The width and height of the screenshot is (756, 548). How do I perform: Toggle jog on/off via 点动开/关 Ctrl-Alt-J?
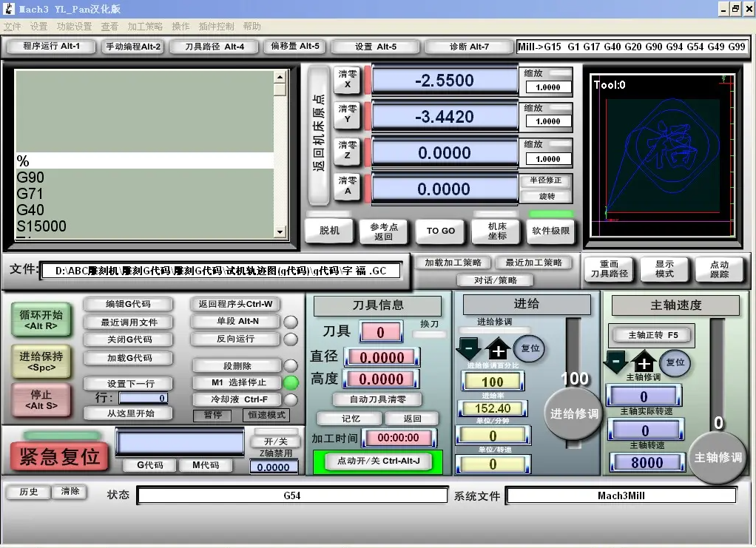(x=378, y=461)
